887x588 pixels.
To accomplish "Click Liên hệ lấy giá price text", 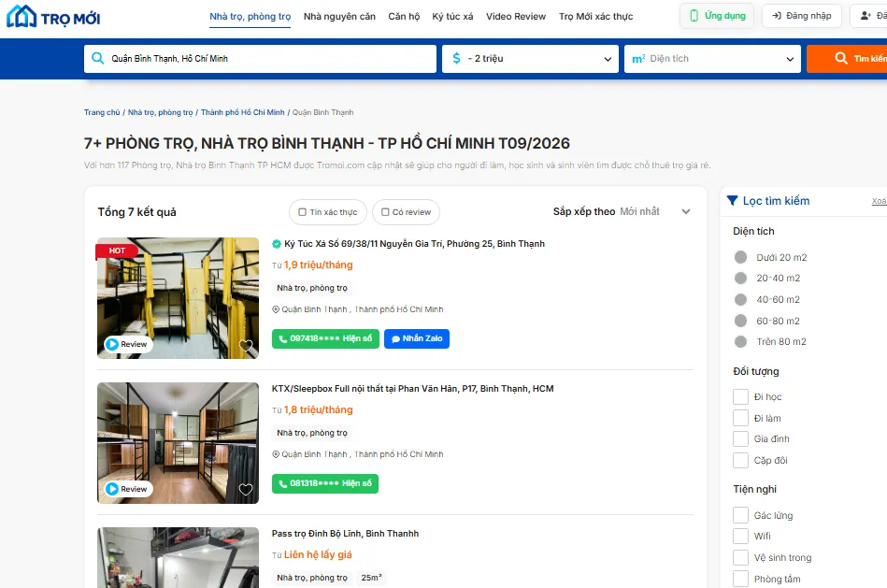I will [318, 554].
